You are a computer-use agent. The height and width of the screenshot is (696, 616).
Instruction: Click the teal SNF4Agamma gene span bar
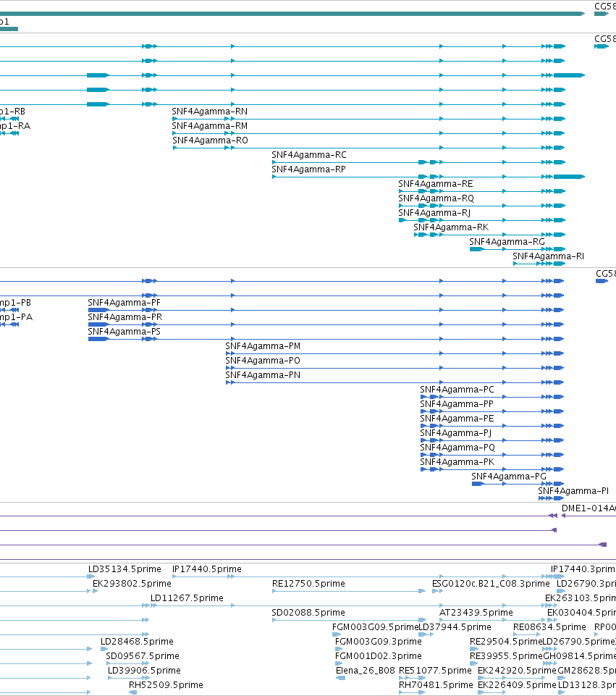(292, 14)
